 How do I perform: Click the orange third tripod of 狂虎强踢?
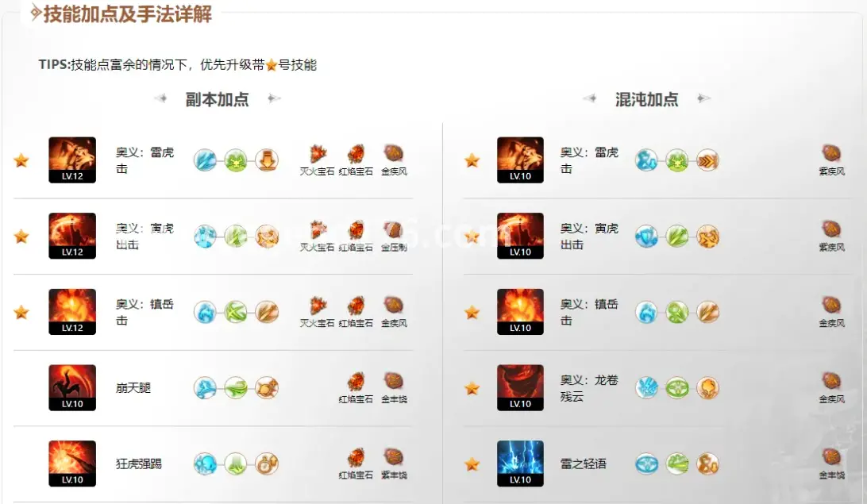point(267,464)
